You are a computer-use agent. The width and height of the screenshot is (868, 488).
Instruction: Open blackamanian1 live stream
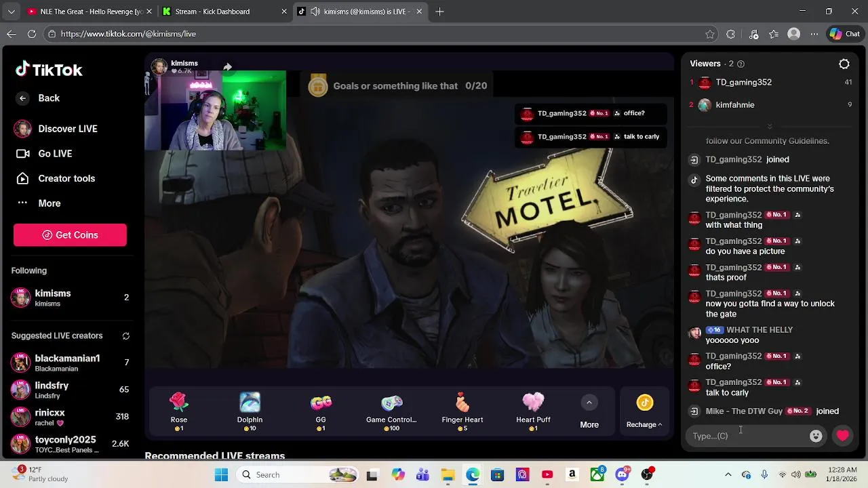70,363
